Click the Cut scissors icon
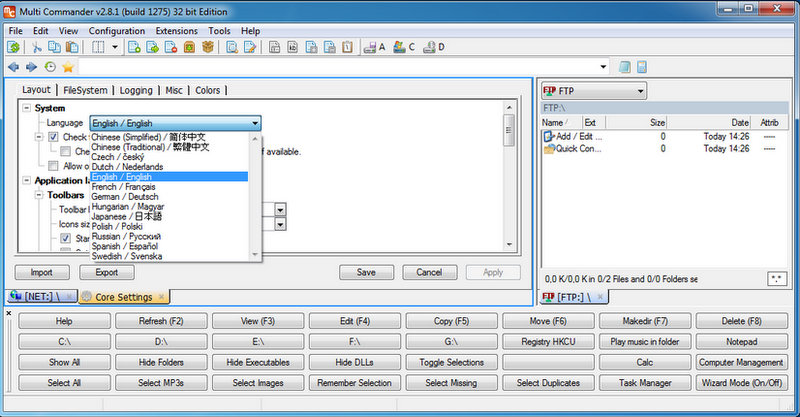Viewport: 800px width, 417px height. (36, 47)
